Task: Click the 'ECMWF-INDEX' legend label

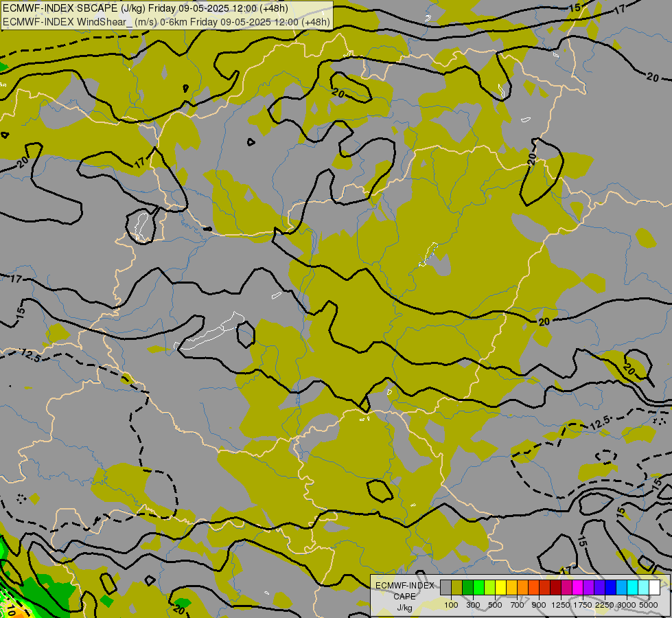Action: tap(404, 586)
